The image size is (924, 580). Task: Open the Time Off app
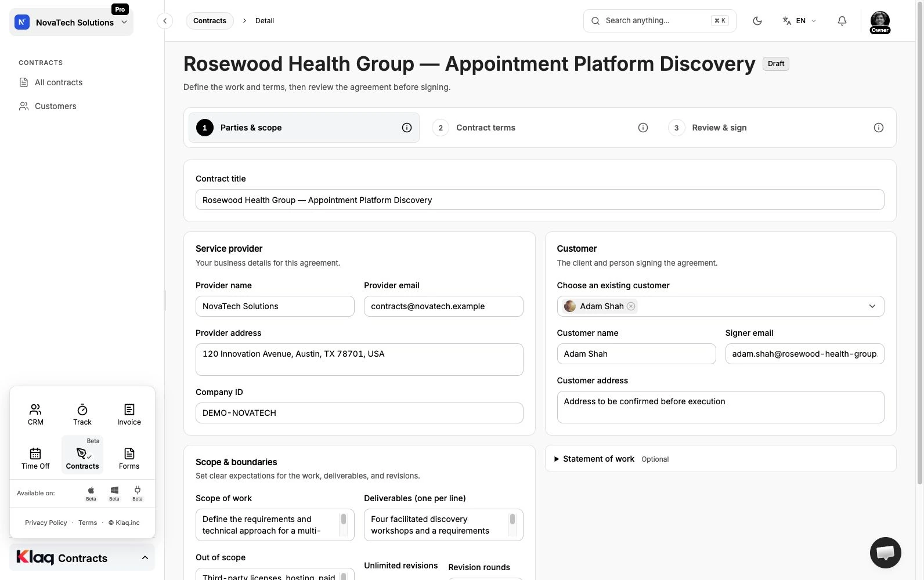point(35,458)
